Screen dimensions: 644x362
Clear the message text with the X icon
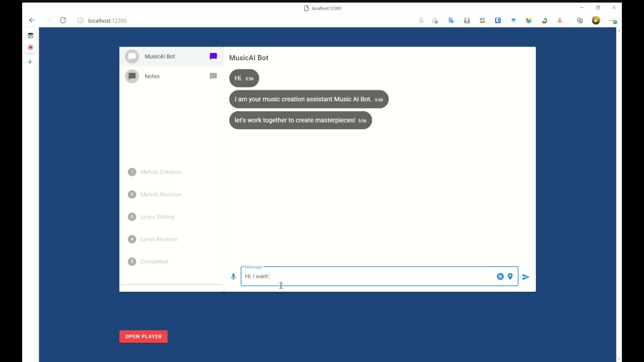pyautogui.click(x=500, y=277)
